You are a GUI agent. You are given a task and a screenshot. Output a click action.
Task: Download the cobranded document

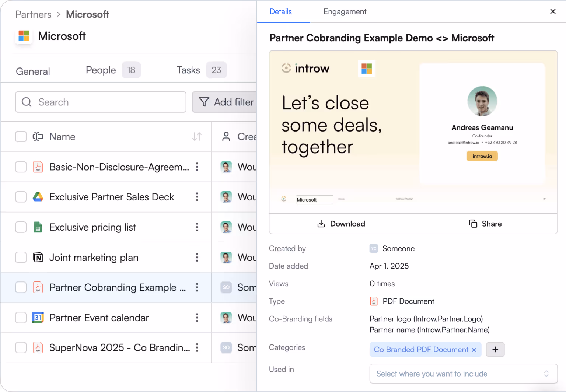[341, 224]
